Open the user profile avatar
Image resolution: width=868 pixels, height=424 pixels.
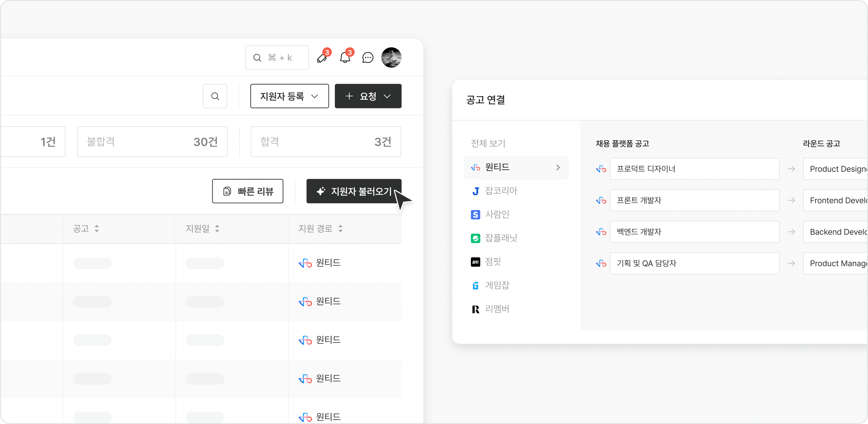pyautogui.click(x=391, y=58)
